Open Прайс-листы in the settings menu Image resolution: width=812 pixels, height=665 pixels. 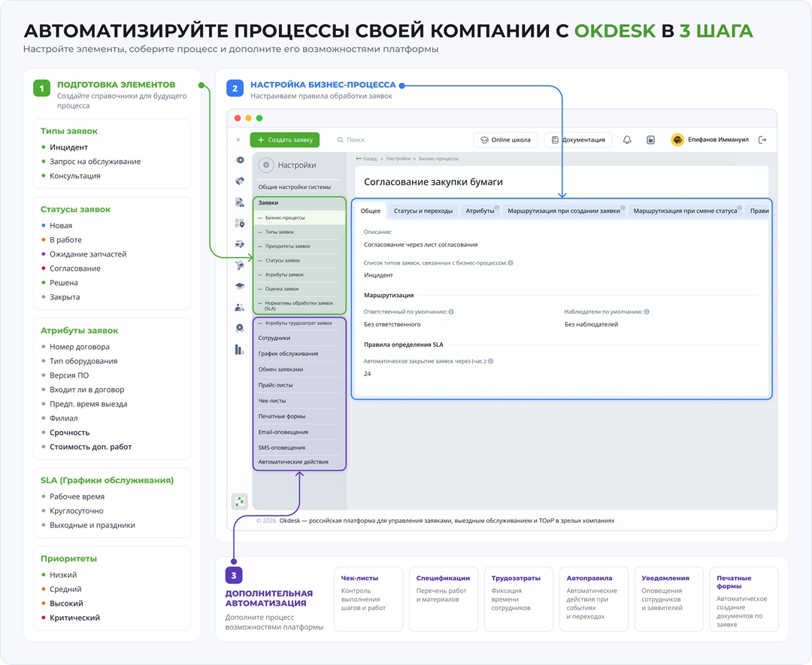299,385
